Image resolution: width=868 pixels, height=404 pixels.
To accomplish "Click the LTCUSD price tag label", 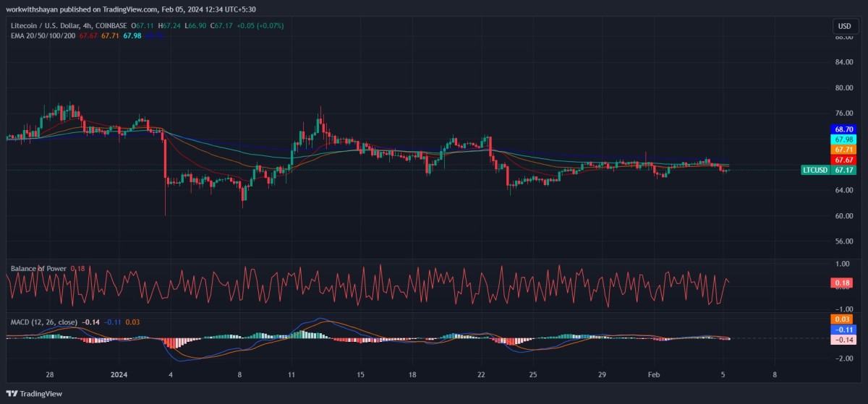I will 815,171.
